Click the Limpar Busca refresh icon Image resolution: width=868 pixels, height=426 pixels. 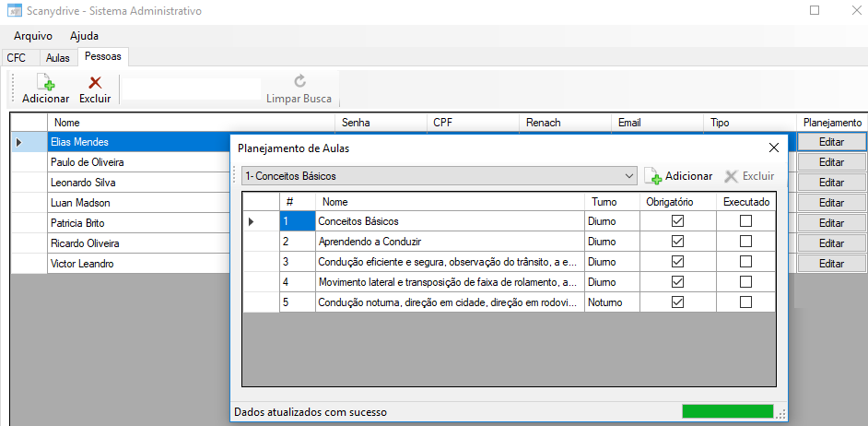click(299, 82)
